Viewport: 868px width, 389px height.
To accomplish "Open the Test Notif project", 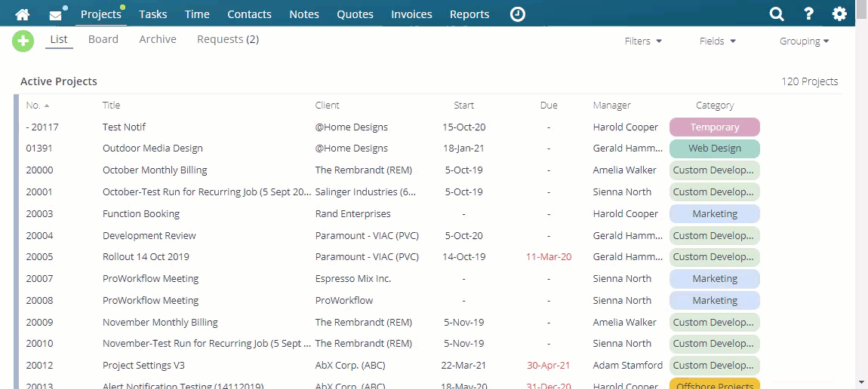I will (x=124, y=127).
